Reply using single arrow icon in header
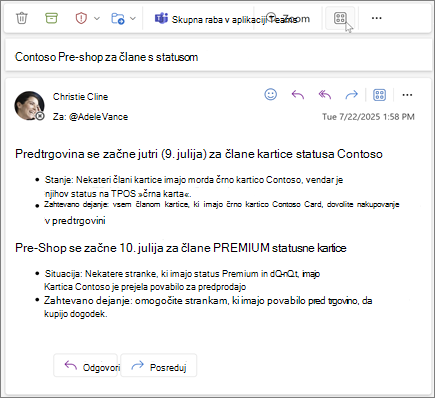This screenshot has height=398, width=435. [x=298, y=95]
